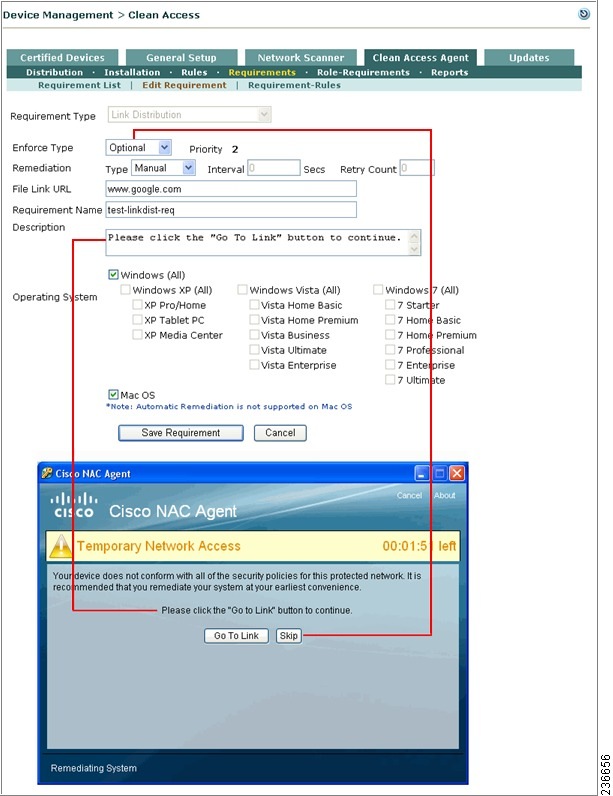613x796 pixels.
Task: Toggle the Mac OS checkbox
Action: (x=113, y=394)
